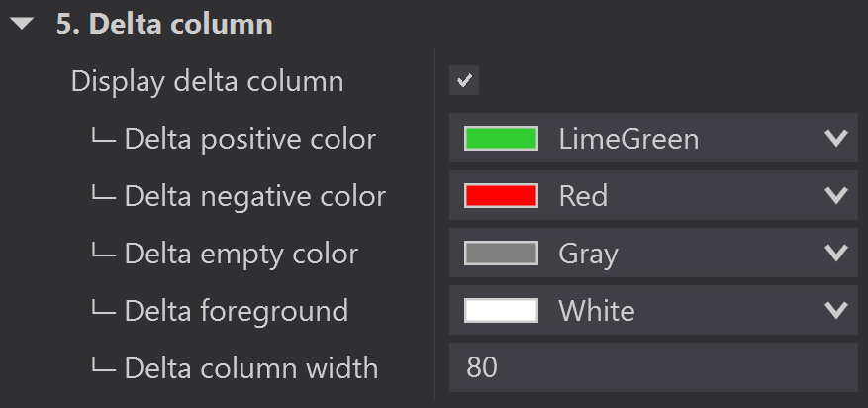Click the 5. Delta column section heading
Image resolution: width=868 pixels, height=408 pixels.
(x=166, y=25)
